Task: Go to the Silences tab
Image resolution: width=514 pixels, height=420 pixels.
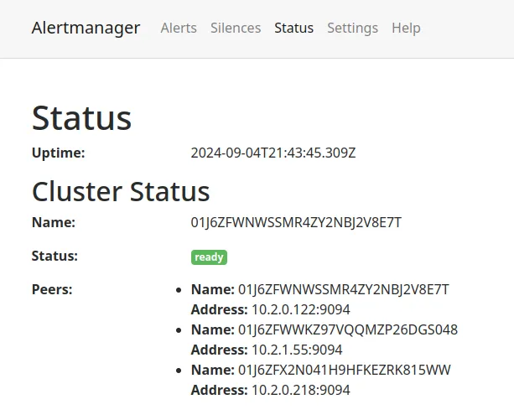Action: tap(236, 28)
